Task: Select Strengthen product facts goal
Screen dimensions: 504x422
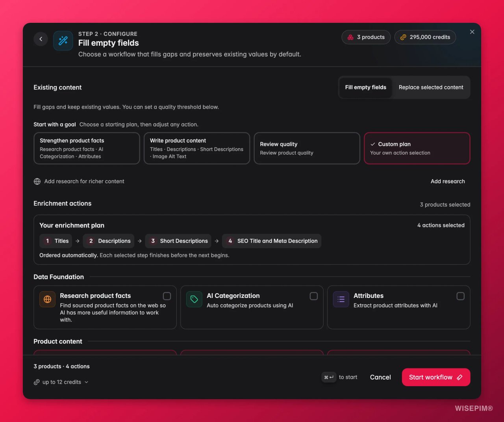Action: 87,148
